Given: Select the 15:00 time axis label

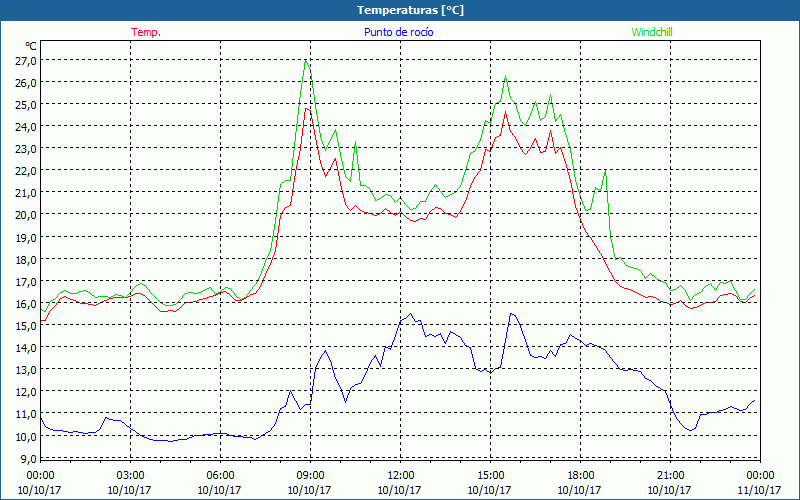Looking at the screenshot, I should tap(490, 475).
